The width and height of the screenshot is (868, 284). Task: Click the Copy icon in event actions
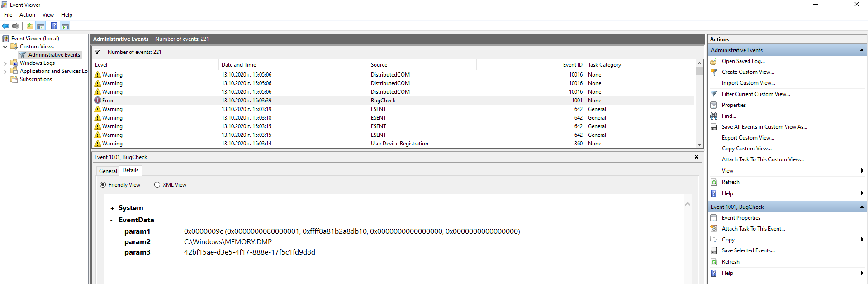pyautogui.click(x=714, y=240)
